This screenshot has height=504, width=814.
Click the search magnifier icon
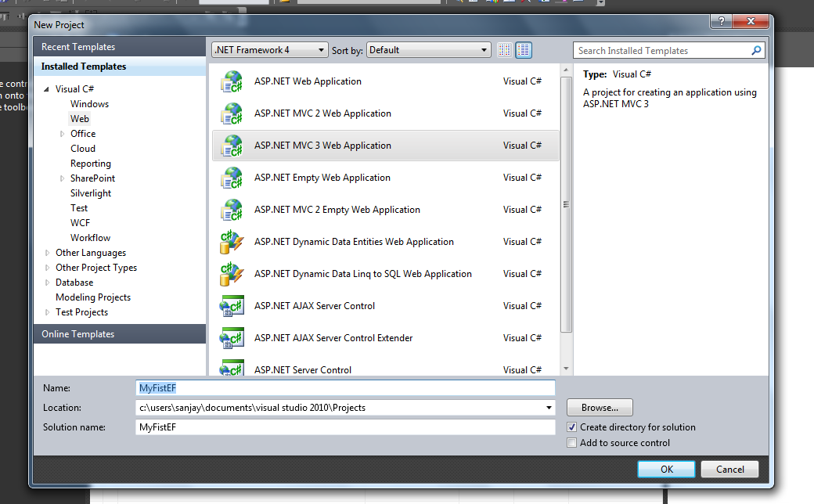[756, 50]
